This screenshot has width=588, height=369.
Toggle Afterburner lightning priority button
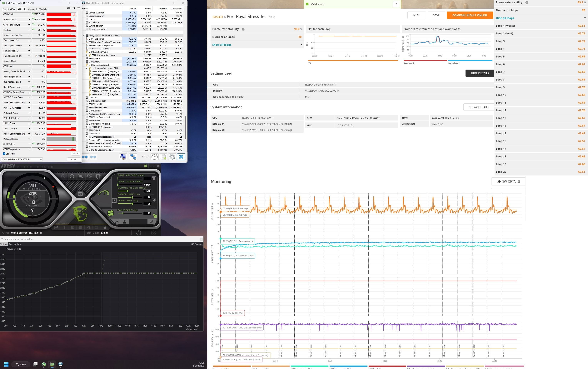coord(114,201)
